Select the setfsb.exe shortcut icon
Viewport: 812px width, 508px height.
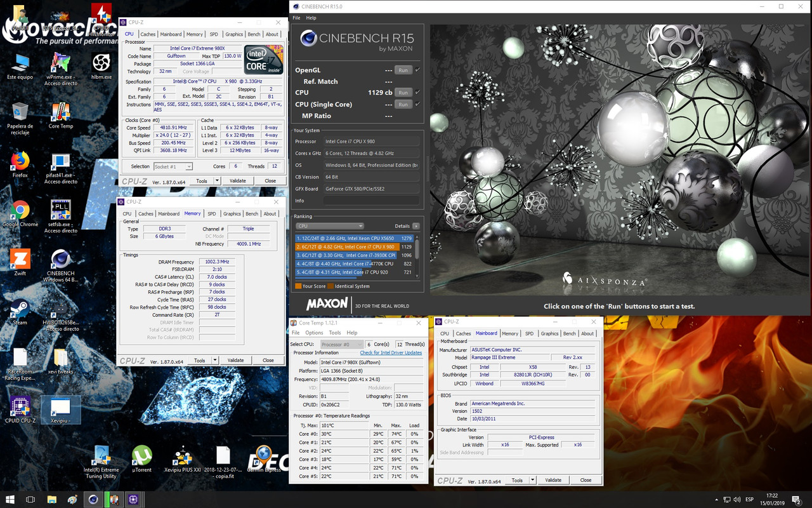(61, 217)
